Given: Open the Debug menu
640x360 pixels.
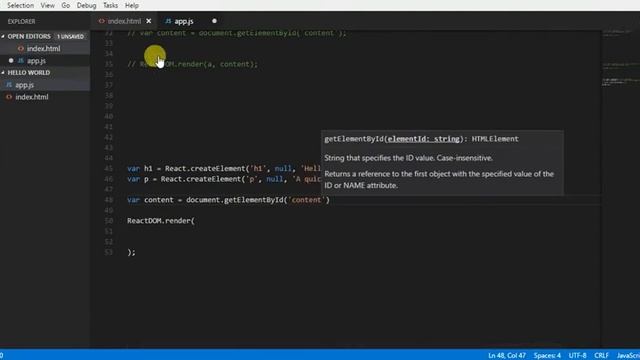Looking at the screenshot, I should tap(87, 5).
